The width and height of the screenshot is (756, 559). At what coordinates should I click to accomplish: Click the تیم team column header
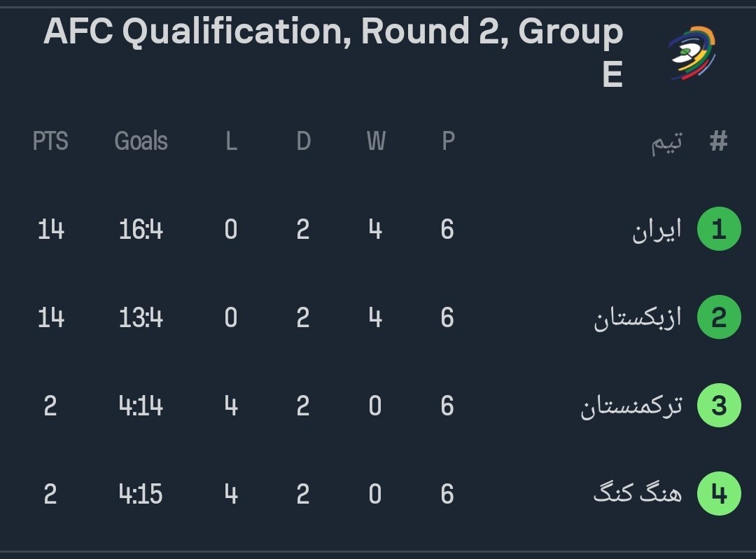click(x=666, y=143)
